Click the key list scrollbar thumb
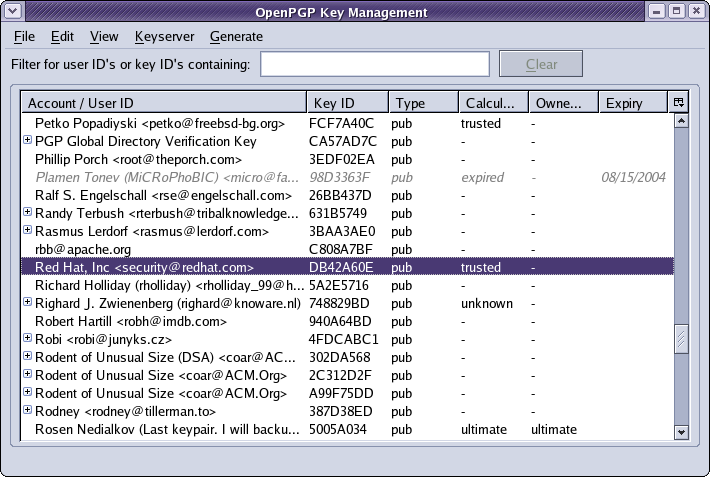Screen dimensions: 710x477 click(x=681, y=339)
